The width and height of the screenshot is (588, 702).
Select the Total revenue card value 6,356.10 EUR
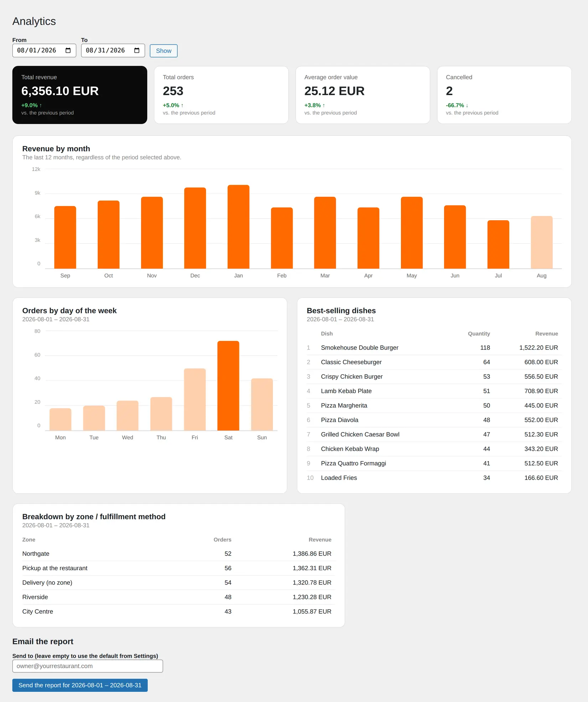[x=60, y=91]
